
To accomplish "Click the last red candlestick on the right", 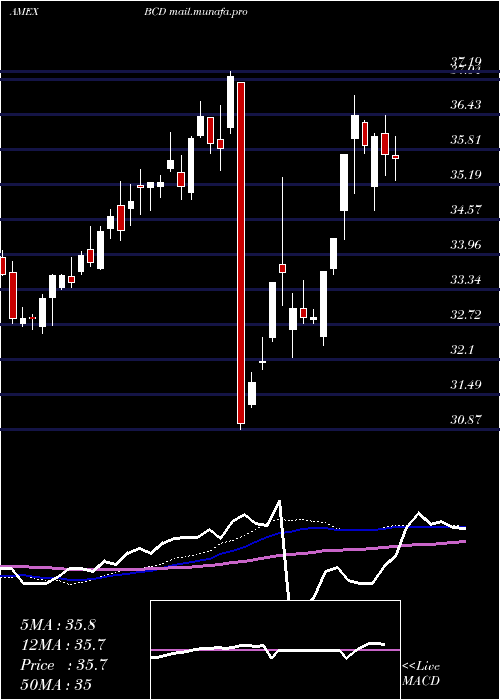I will 395,157.
